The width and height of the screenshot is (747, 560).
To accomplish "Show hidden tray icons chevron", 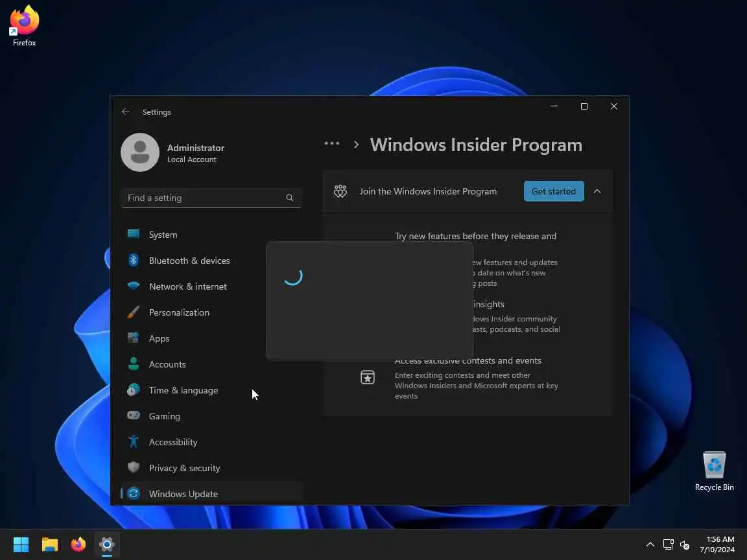I will [650, 544].
